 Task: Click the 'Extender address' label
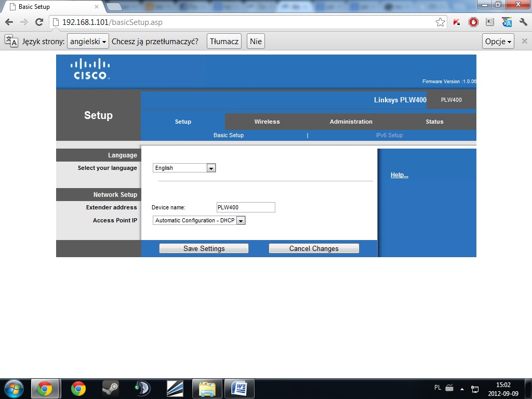111,207
